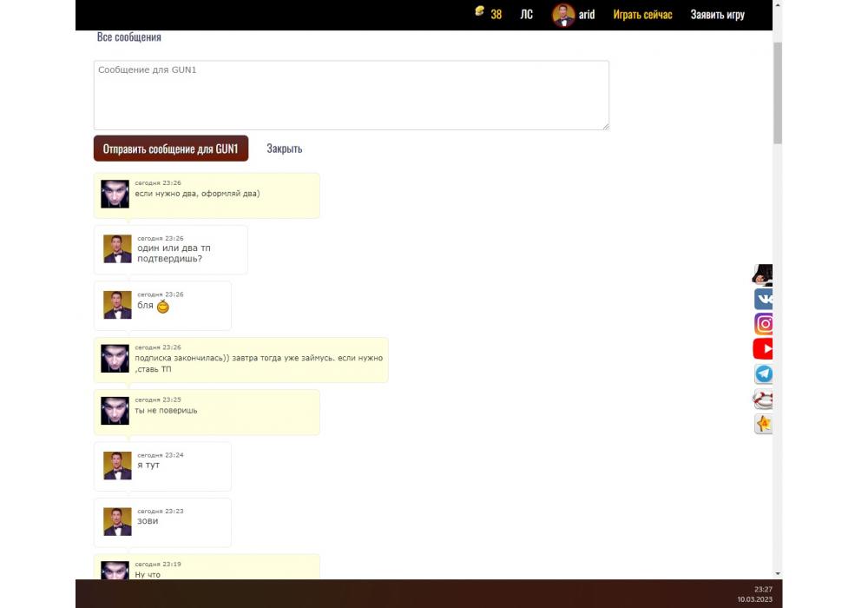Click the gold coins balance icon

479,11
